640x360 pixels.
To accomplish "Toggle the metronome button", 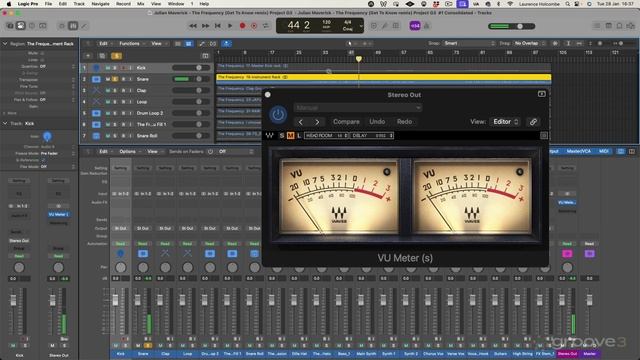I will [427, 26].
